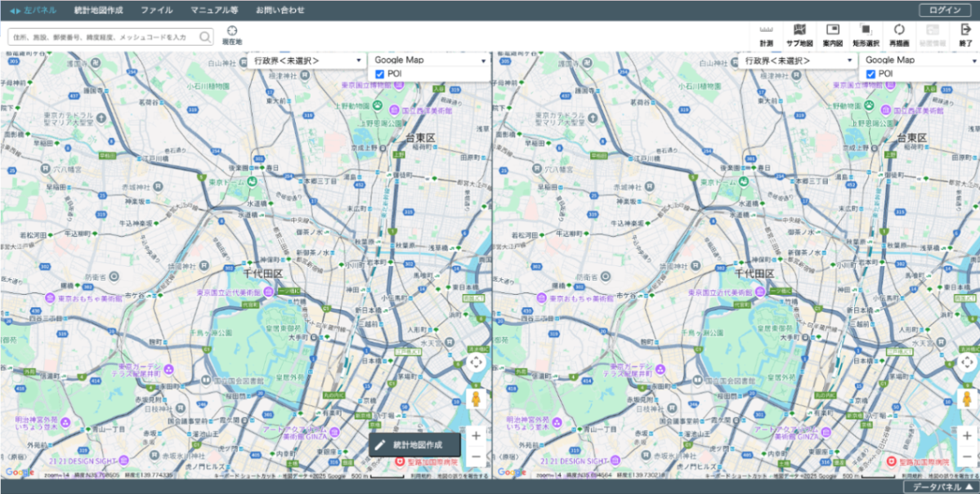
Task: Click the 現在地 current location icon
Action: point(232,36)
